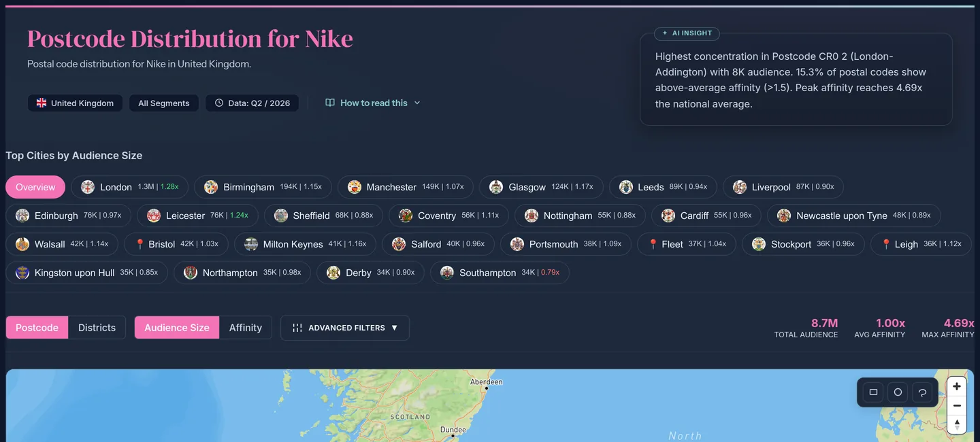
Task: Click the Aberdeen label on the map
Action: pos(487,381)
